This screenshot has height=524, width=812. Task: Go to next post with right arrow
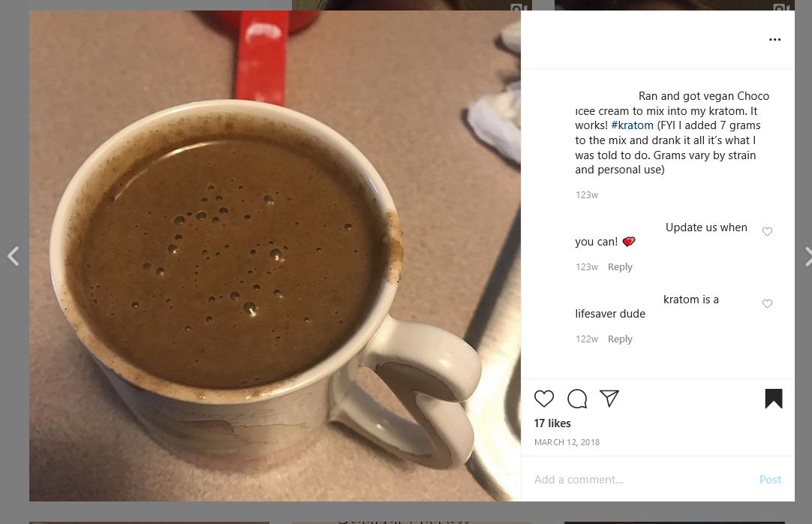point(807,256)
